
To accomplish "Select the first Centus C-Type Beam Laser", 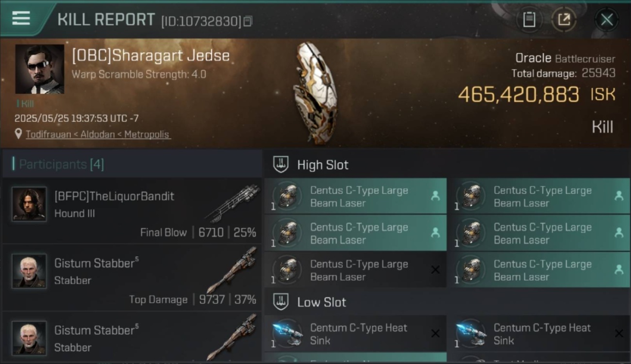I will (x=355, y=196).
